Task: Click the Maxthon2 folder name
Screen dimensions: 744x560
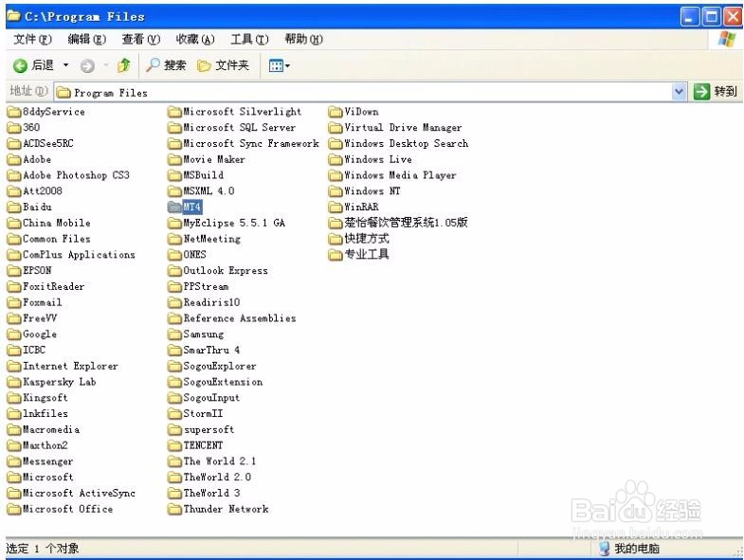Action: click(45, 445)
